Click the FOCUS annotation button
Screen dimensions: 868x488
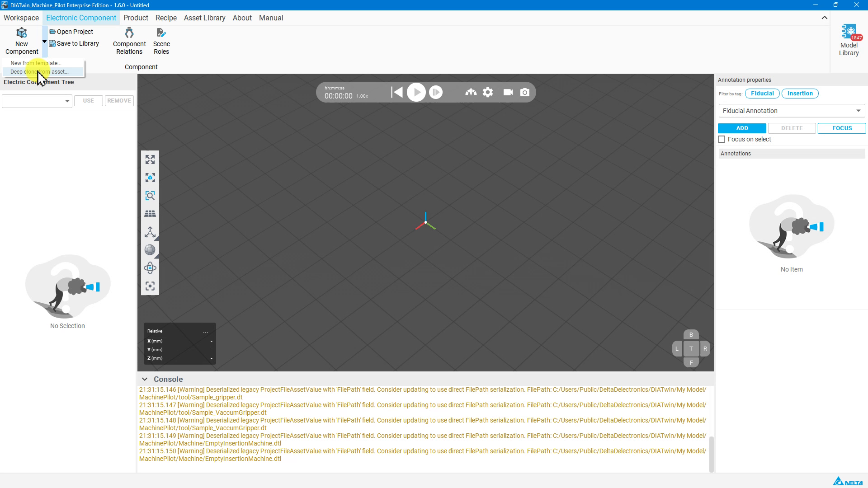[x=842, y=128]
